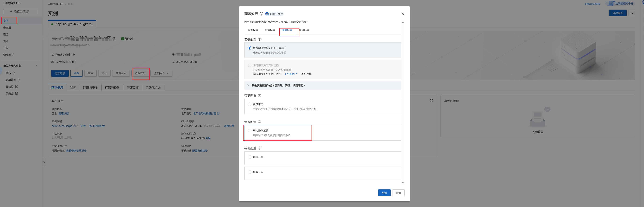Click the 取消 button
Image resolution: width=644 pixels, height=207 pixels.
(398, 193)
